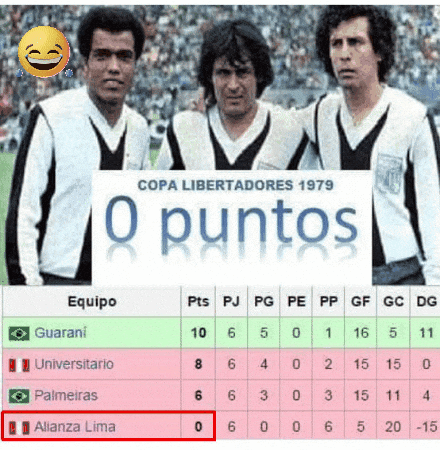The image size is (440, 450).
Task: Open the Alianza Lima team link
Action: pyautogui.click(x=75, y=427)
